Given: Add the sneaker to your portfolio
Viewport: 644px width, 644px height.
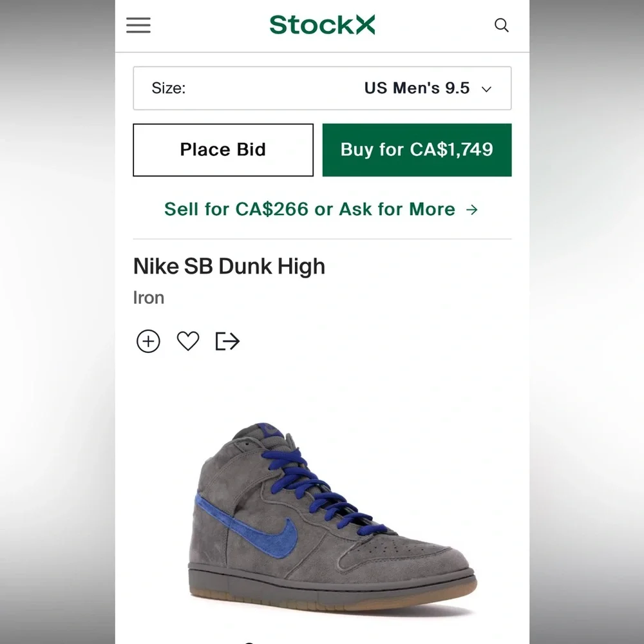Looking at the screenshot, I should pyautogui.click(x=148, y=341).
